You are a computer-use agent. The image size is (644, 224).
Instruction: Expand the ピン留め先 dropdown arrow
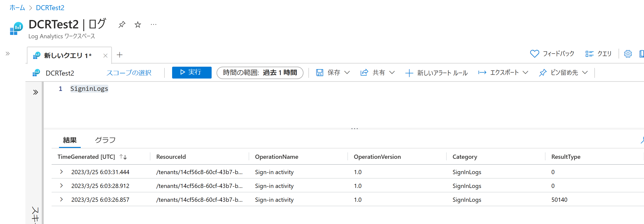click(584, 73)
